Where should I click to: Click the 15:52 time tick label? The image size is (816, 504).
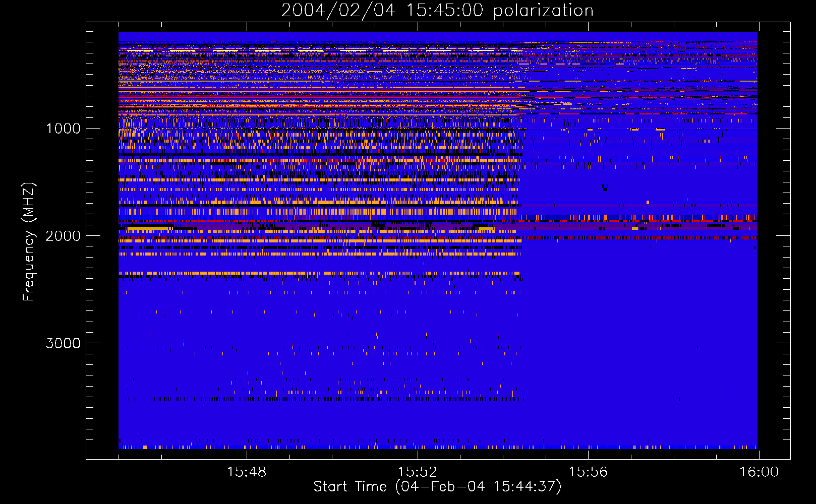tap(417, 472)
